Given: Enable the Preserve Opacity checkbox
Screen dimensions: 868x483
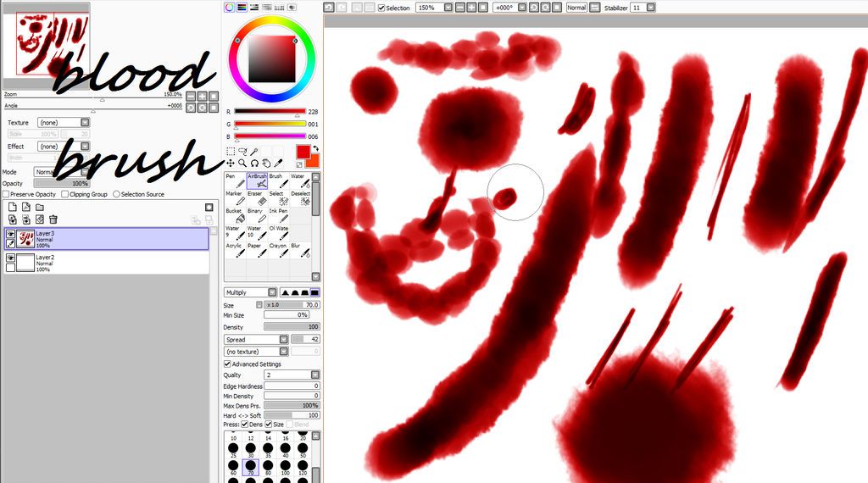Looking at the screenshot, I should pyautogui.click(x=6, y=194).
